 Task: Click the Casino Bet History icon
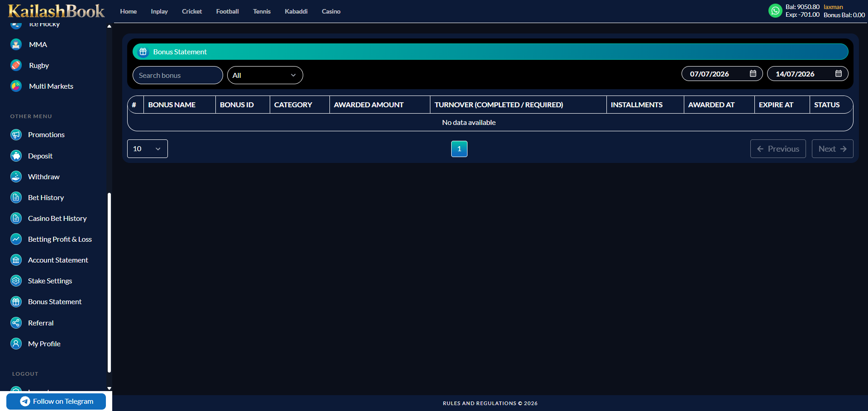point(16,218)
